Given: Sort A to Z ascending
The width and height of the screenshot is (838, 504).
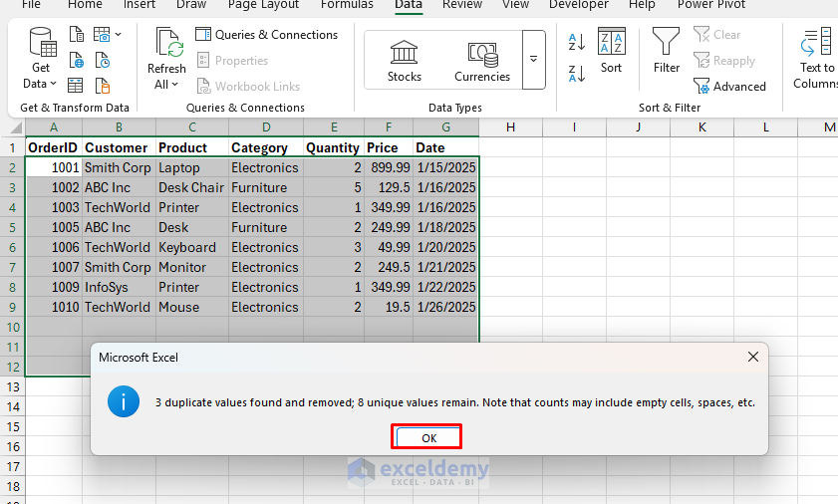Looking at the screenshot, I should pyautogui.click(x=577, y=42).
